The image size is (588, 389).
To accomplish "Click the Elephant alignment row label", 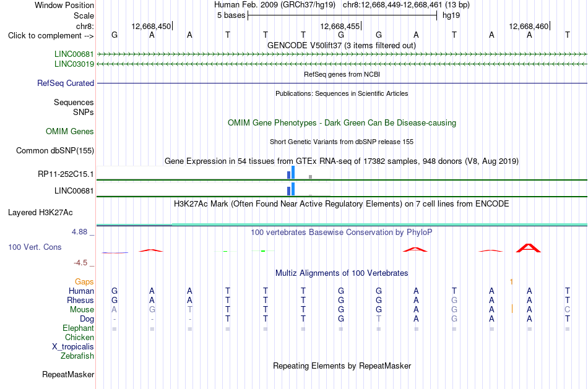I will [79, 328].
